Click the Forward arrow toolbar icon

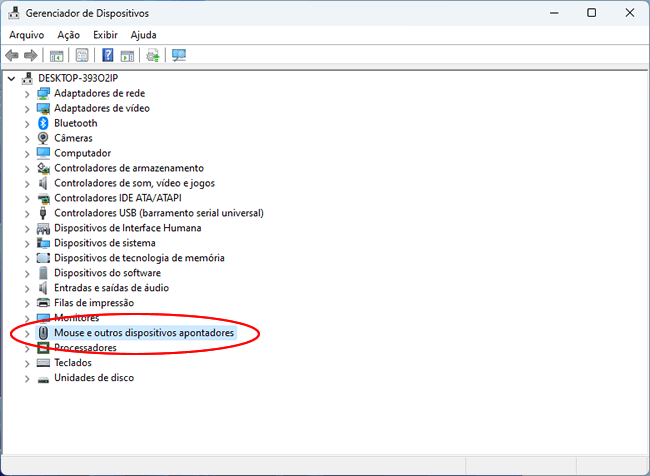31,55
